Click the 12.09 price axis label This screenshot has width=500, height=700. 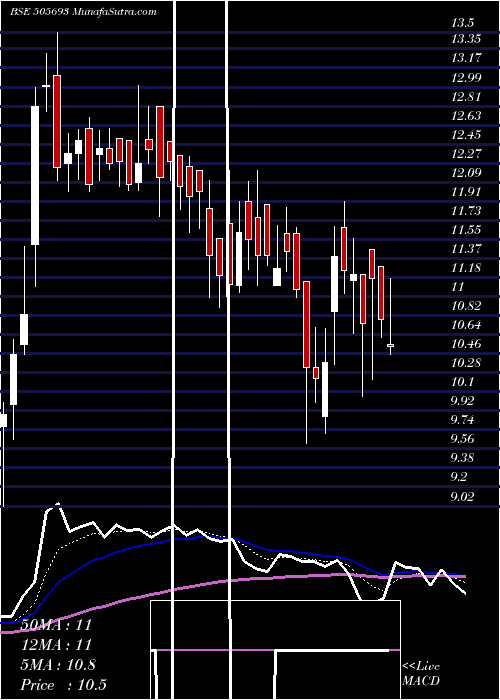point(466,172)
